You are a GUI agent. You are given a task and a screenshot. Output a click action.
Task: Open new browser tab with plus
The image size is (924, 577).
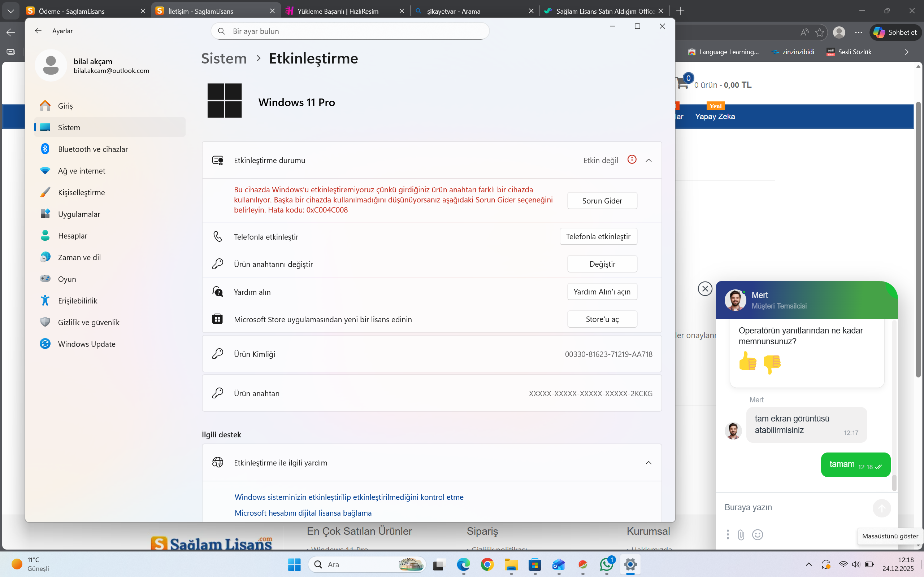(680, 11)
